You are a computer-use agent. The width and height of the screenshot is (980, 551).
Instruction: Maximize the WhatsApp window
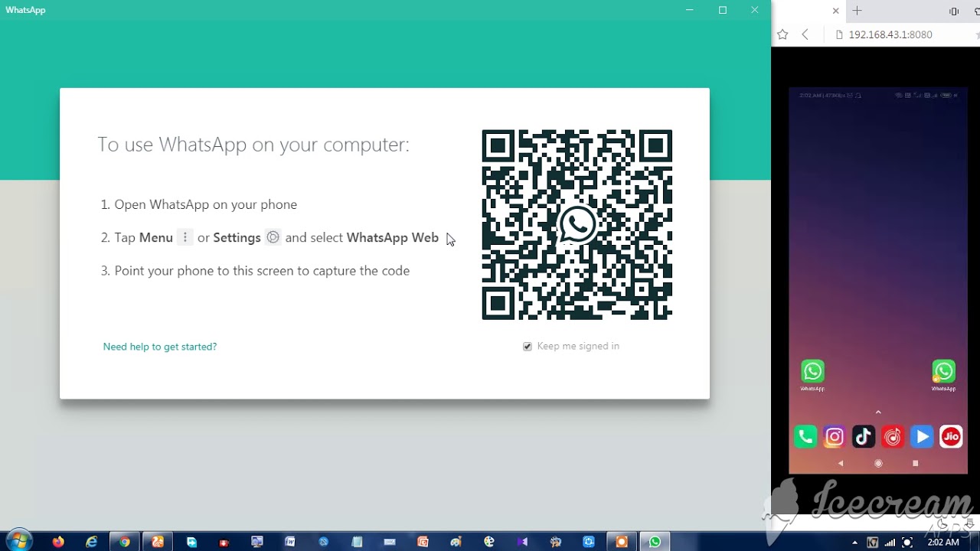(722, 10)
